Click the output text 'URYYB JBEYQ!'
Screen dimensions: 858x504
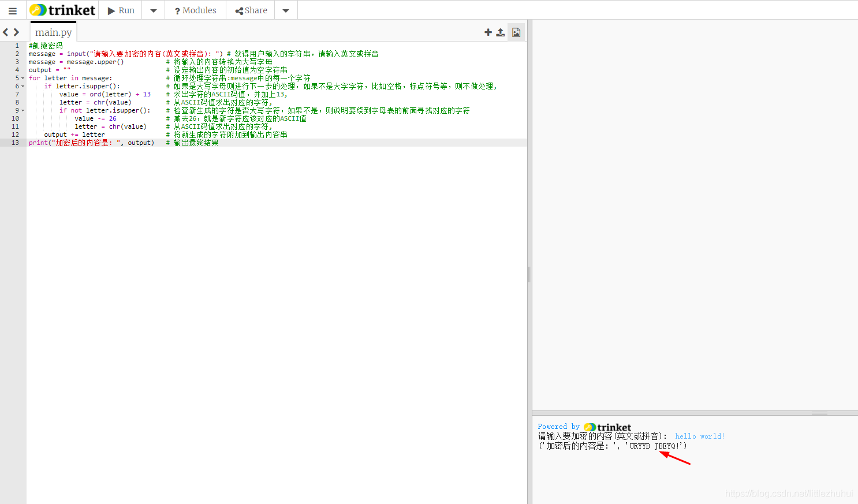click(x=655, y=446)
